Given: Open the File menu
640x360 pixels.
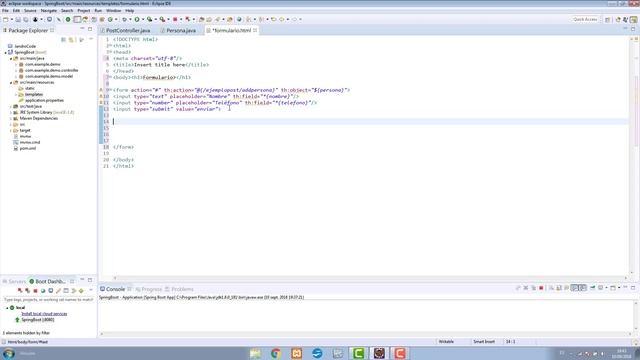Looking at the screenshot, I should [5, 11].
